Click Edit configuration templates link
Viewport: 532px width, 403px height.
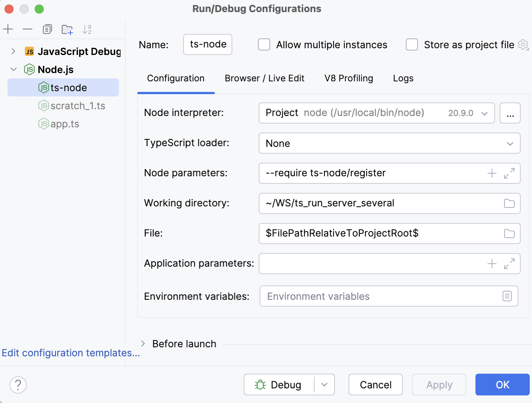tap(70, 353)
